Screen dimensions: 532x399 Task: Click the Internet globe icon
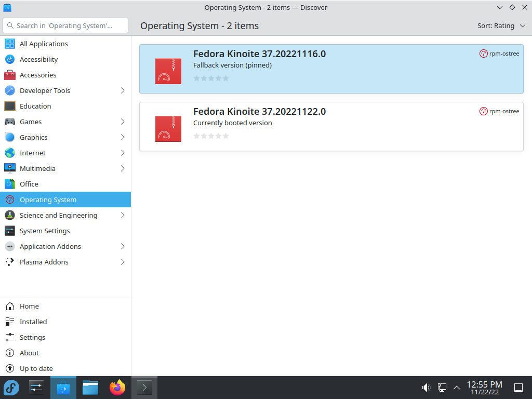coord(10,153)
